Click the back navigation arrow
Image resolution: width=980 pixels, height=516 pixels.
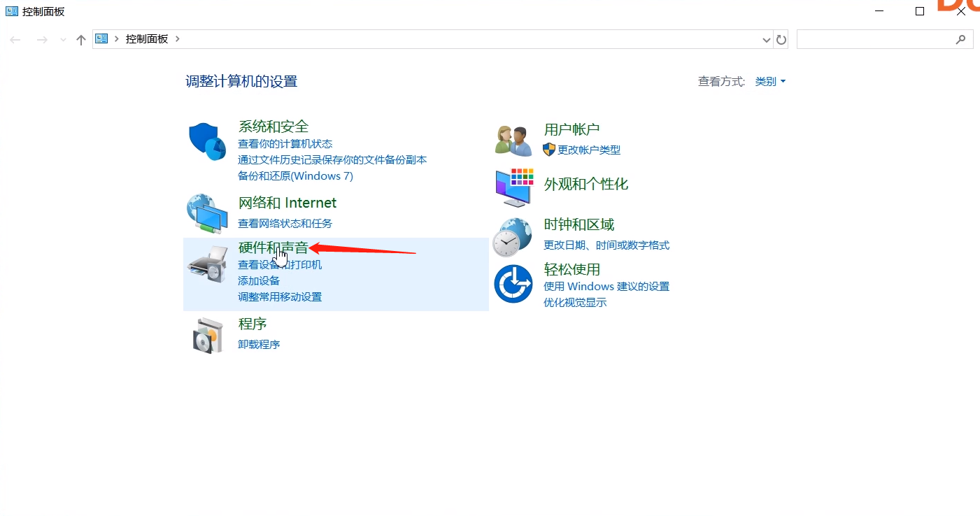(x=15, y=39)
